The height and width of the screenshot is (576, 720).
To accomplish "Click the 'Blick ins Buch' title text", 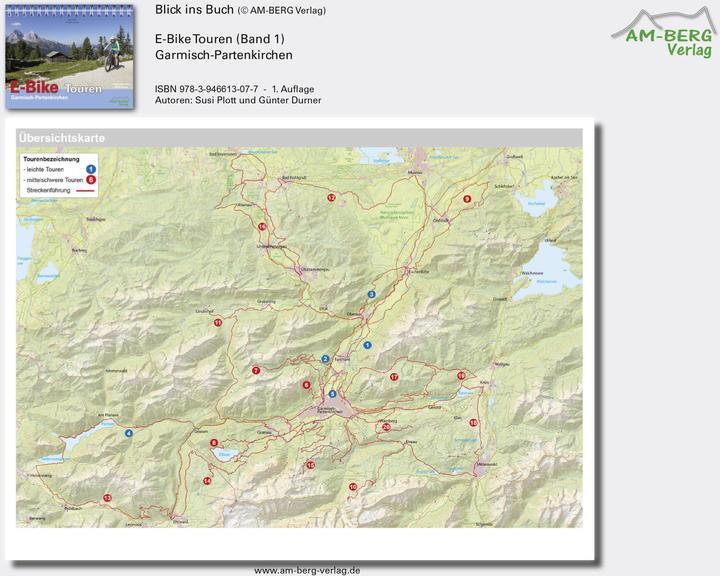I will tap(194, 10).
